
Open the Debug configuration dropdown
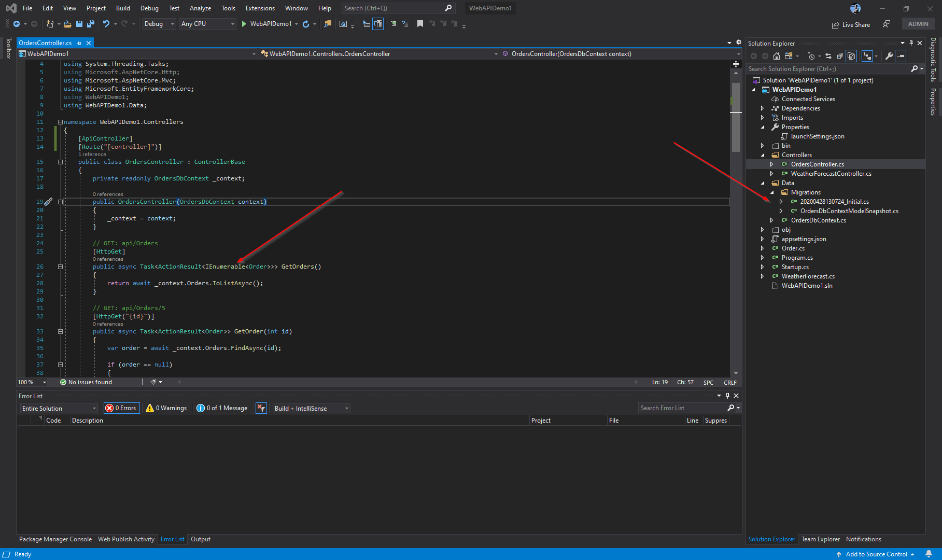point(159,24)
